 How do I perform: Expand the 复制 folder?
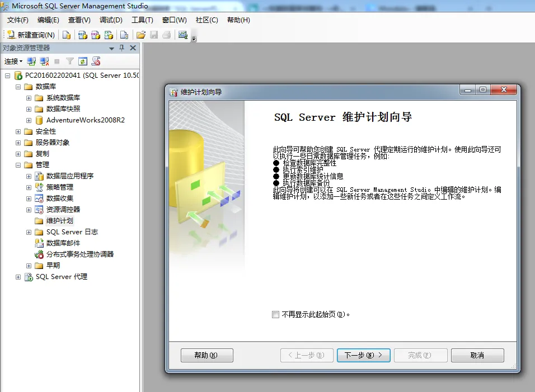click(x=18, y=154)
